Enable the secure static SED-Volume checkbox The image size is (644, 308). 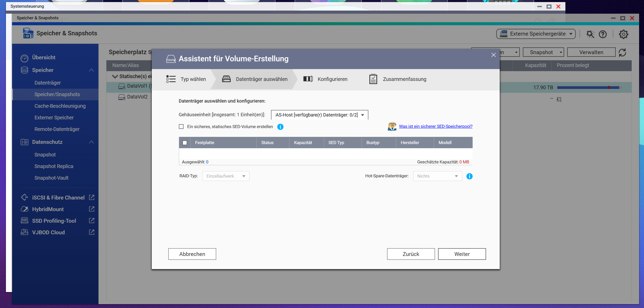click(181, 127)
